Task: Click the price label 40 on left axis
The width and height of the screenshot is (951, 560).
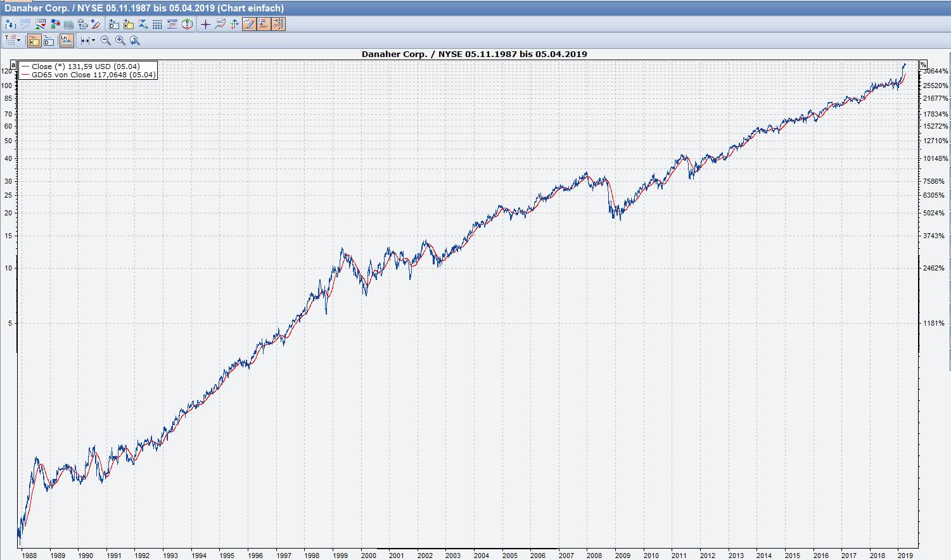Action: [x=8, y=158]
